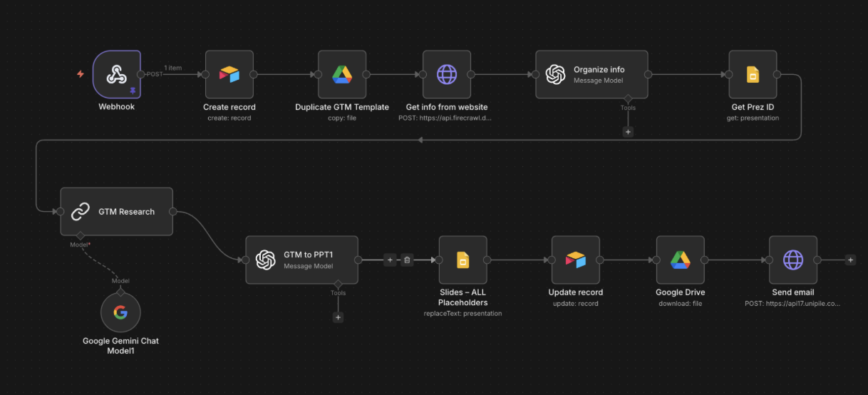
Task: Click the GTM to PPT1 node title
Action: click(309, 255)
